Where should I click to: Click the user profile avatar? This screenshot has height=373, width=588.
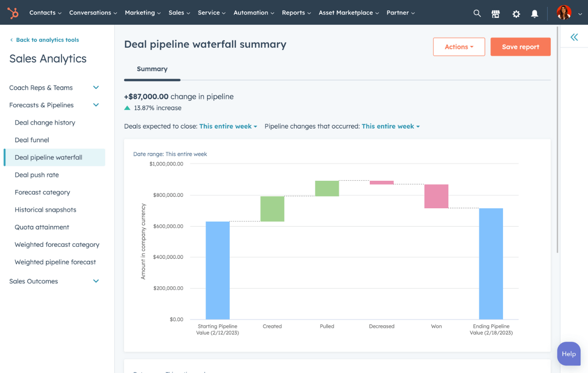[564, 12]
